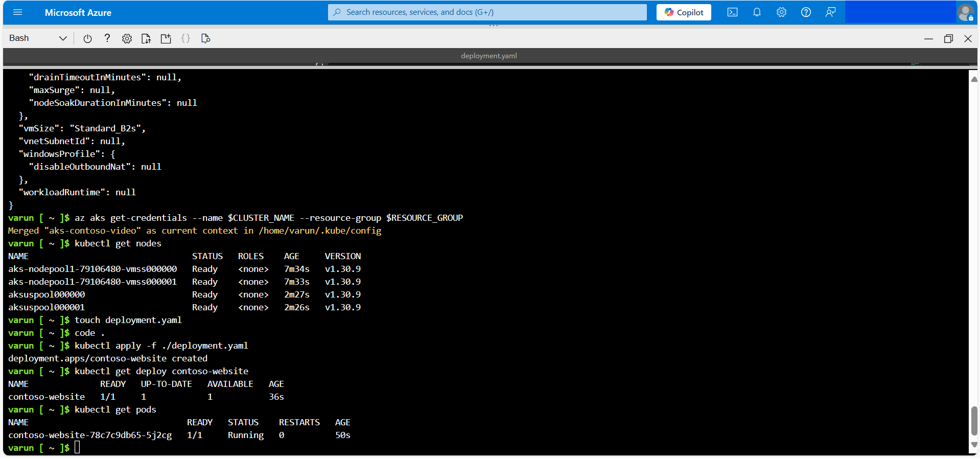Select the deployment.yaml editor tab title
The width and height of the screenshot is (980, 458).
(488, 56)
